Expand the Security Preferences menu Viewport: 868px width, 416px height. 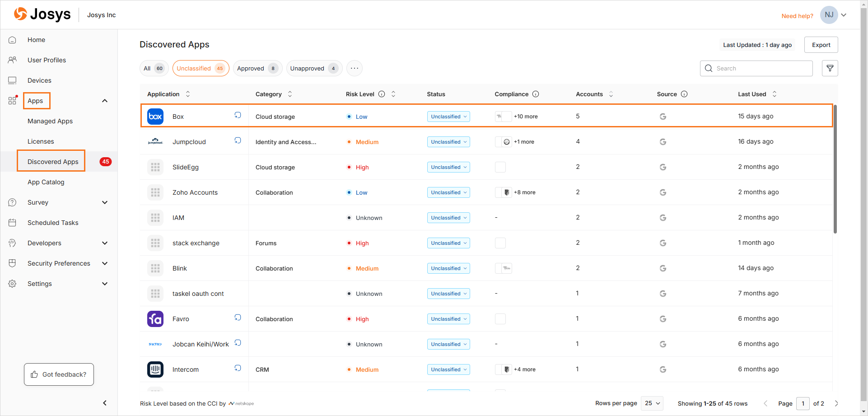coord(105,263)
